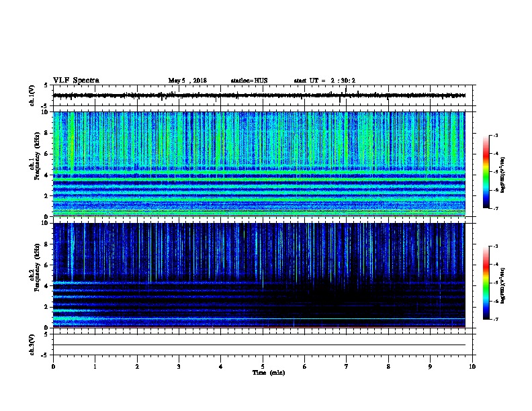
Task: Click ch.1 color bar PSD unit label
Action: (x=502, y=175)
